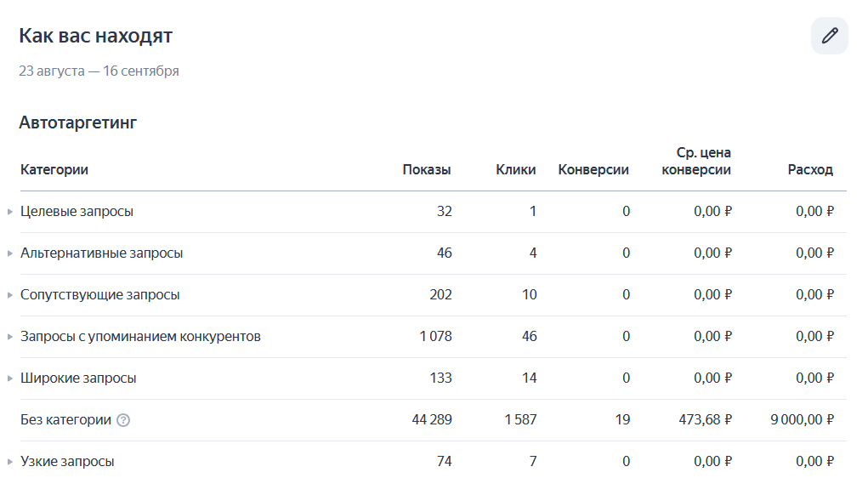Screen dimensions: 868x495
Task: Click the Расход column header
Action: click(810, 169)
